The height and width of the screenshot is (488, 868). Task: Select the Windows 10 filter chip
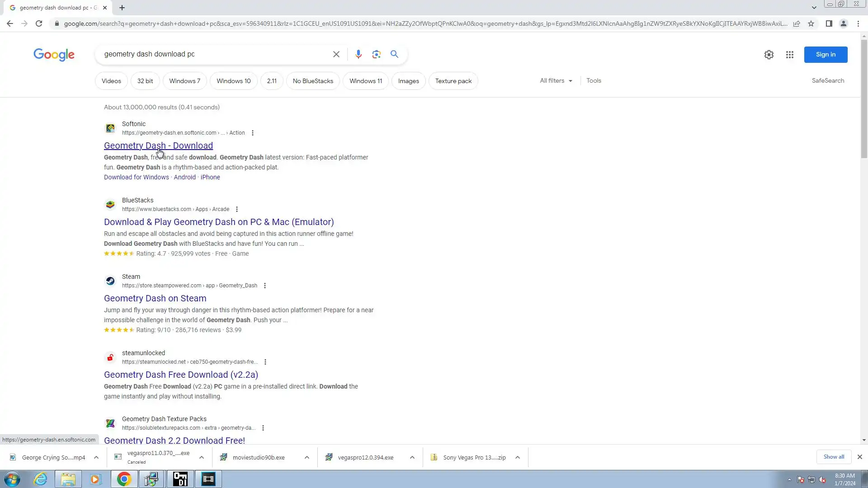(x=233, y=81)
